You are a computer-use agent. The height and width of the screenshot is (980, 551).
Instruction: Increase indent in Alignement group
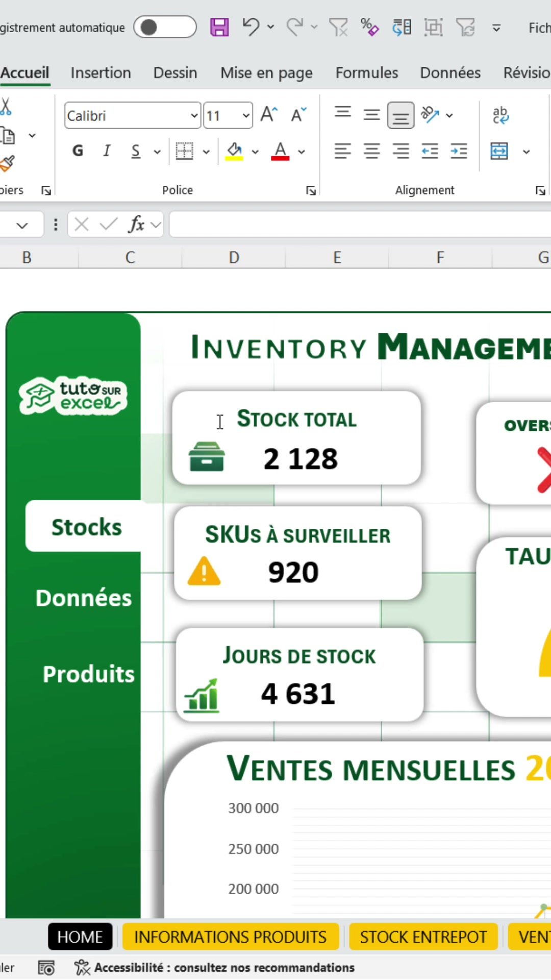(x=459, y=151)
